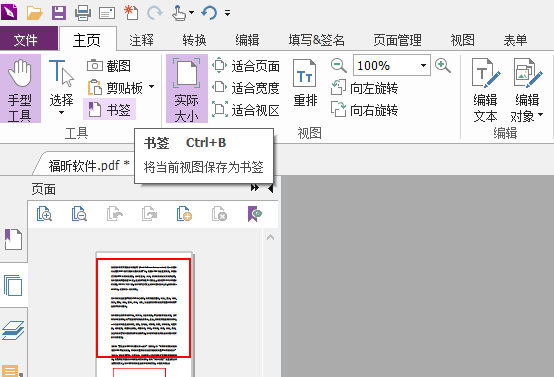
Task: Rotate the view with 向右旋转
Action: (365, 110)
